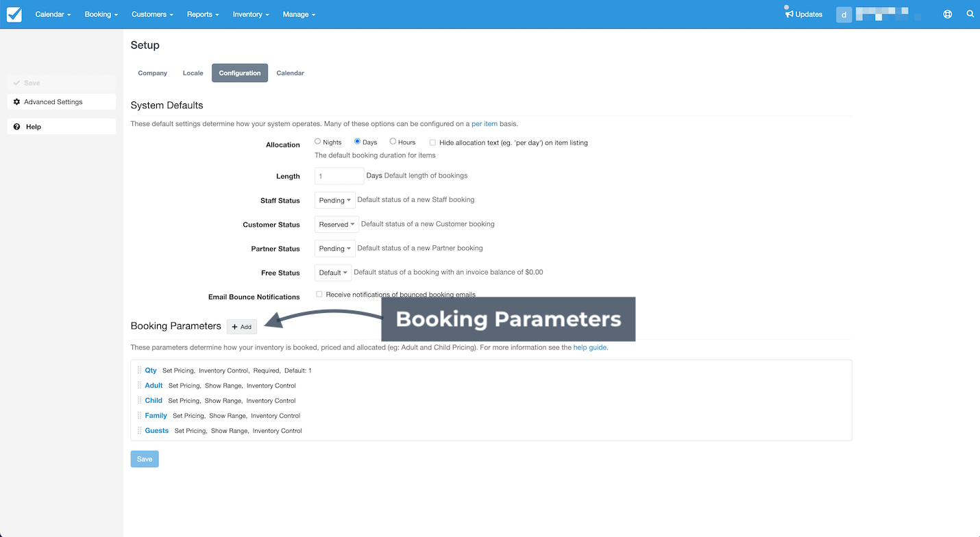Click the blue Save button below parameters
This screenshot has width=980, height=537.
pyautogui.click(x=145, y=459)
